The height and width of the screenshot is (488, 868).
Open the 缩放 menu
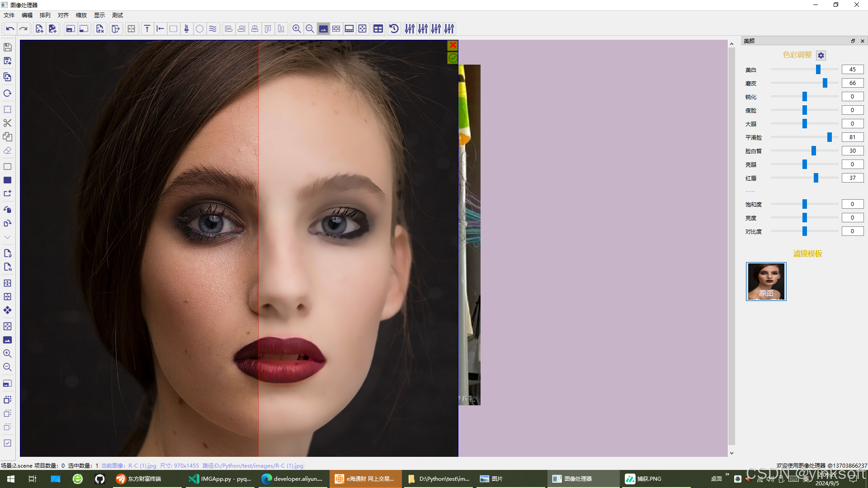[x=81, y=15]
